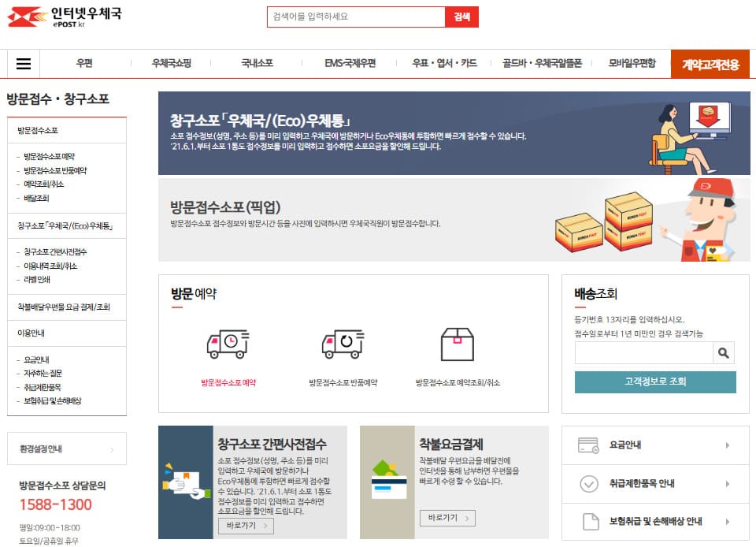The width and height of the screenshot is (756, 547).
Task: Expand the 취급제한품목 안내 arrow
Action: tap(728, 484)
